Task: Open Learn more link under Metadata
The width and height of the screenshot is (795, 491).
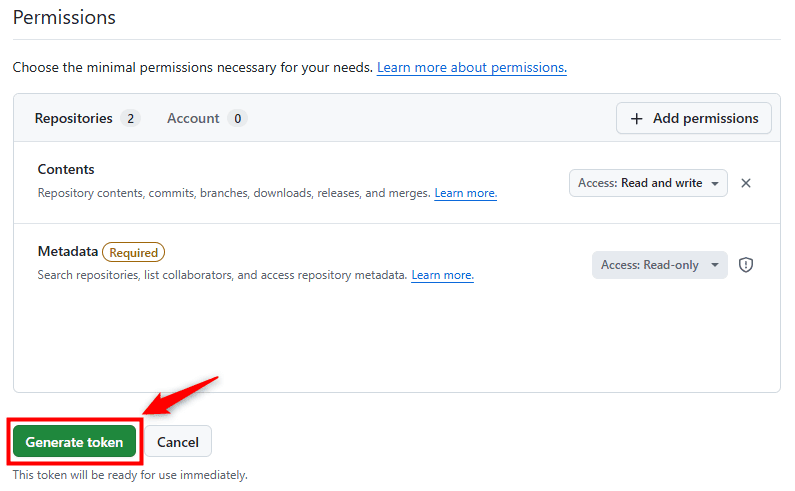Action: pyautogui.click(x=442, y=275)
